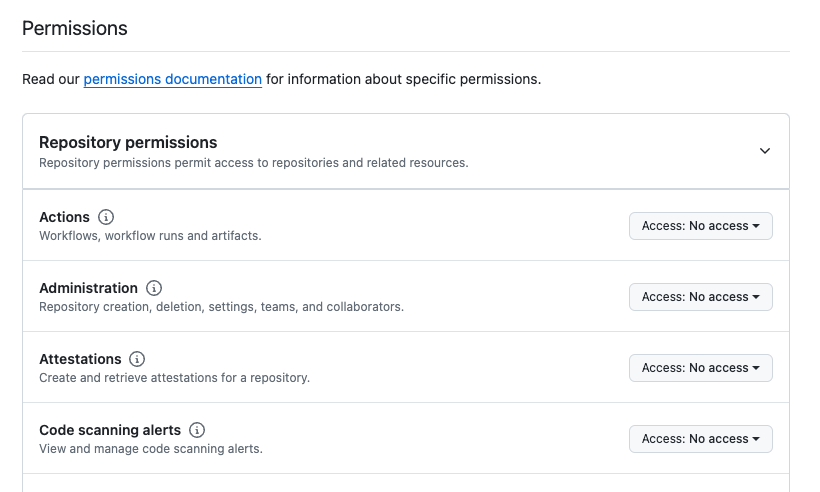Click the info icon next to Actions

point(106,217)
